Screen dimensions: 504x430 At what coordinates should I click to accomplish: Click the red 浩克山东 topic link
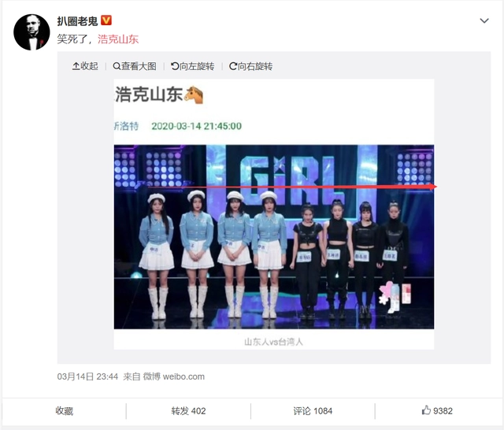(118, 39)
